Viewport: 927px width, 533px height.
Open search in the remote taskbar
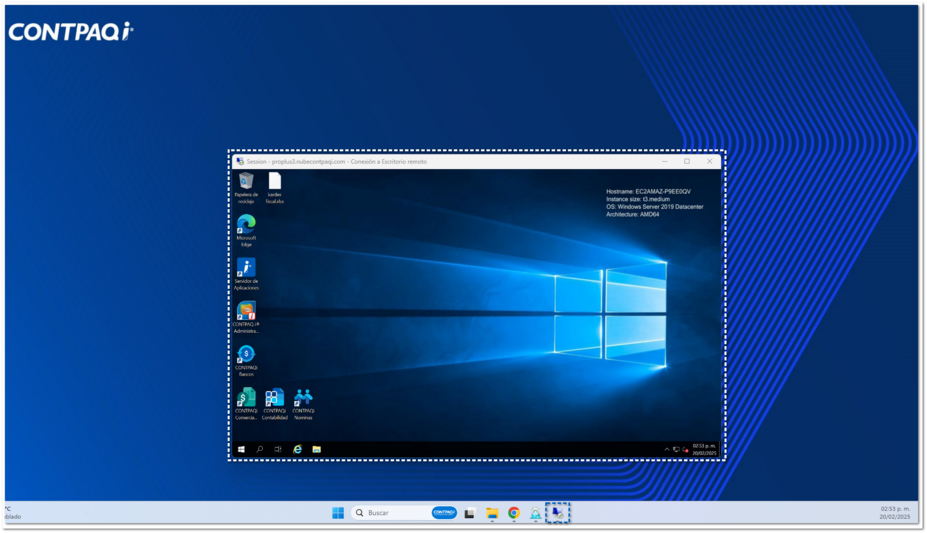point(260,450)
